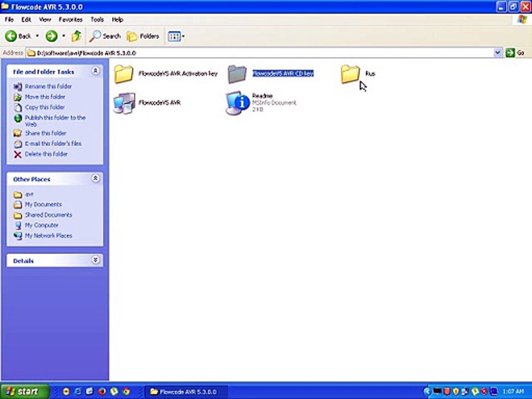Click Share this folder
This screenshot has width=532, height=399.
(45, 133)
